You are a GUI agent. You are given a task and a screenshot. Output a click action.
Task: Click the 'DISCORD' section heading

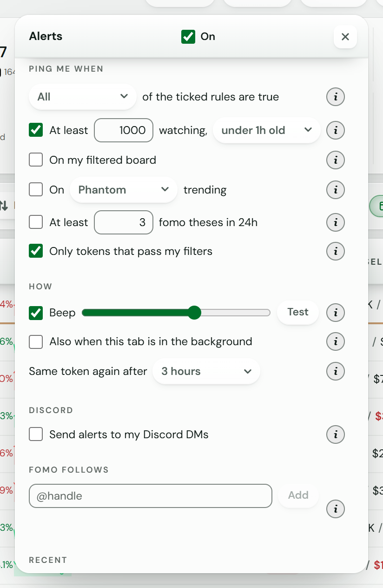[51, 410]
